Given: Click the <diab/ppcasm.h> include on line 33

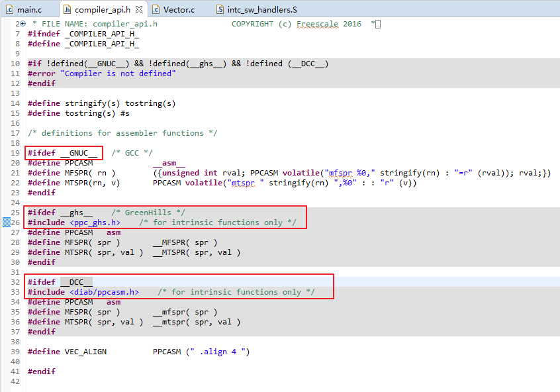Looking at the screenshot, I should [x=104, y=292].
